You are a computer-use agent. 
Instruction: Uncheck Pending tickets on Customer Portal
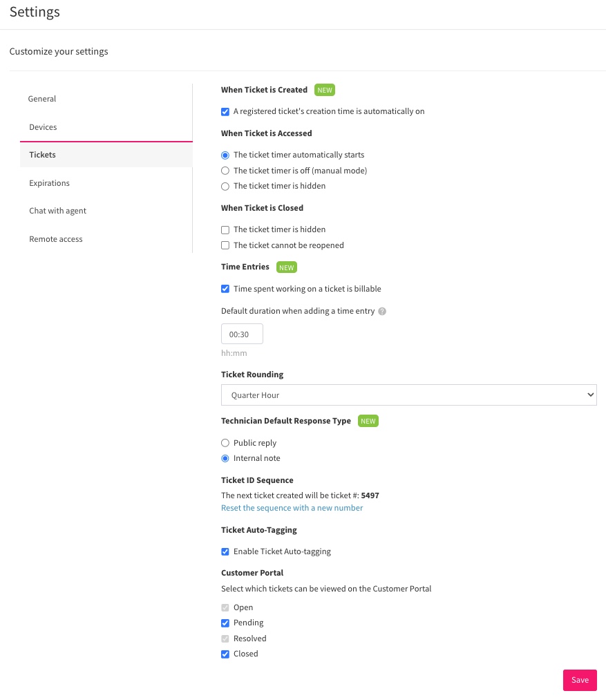[225, 623]
